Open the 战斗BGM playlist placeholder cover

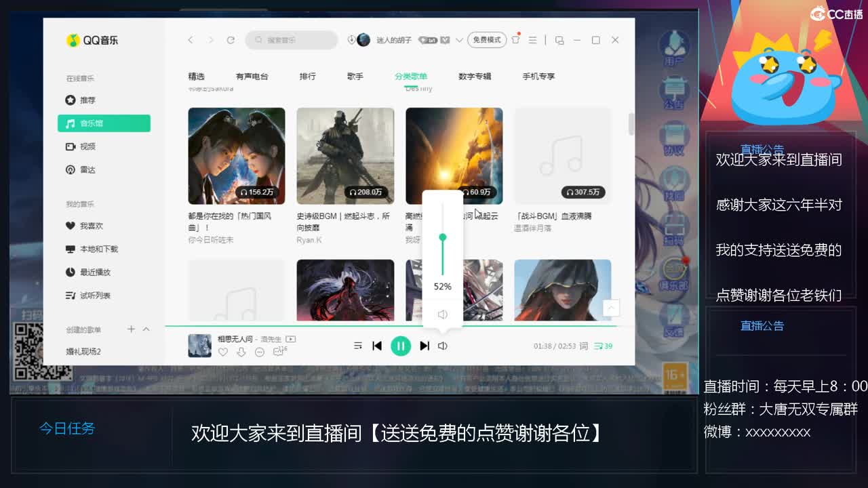(x=563, y=156)
